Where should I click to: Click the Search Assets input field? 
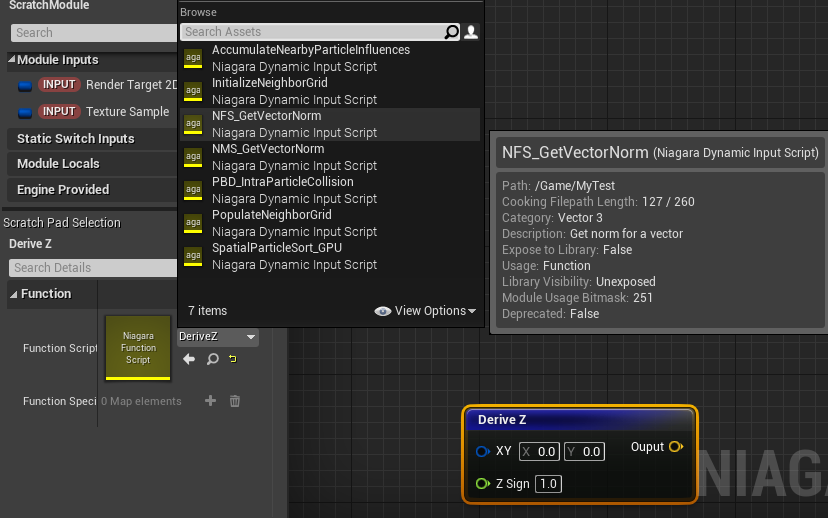(x=310, y=32)
